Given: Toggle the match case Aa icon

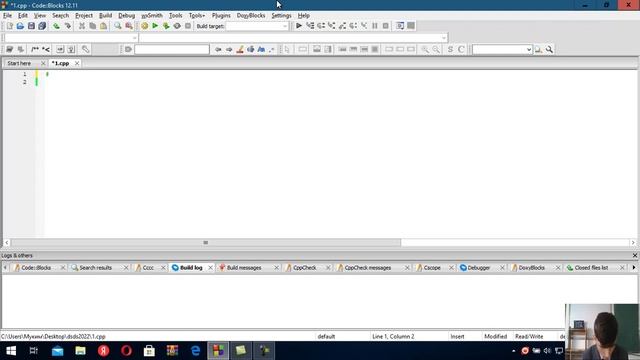Looking at the screenshot, I should (x=261, y=49).
